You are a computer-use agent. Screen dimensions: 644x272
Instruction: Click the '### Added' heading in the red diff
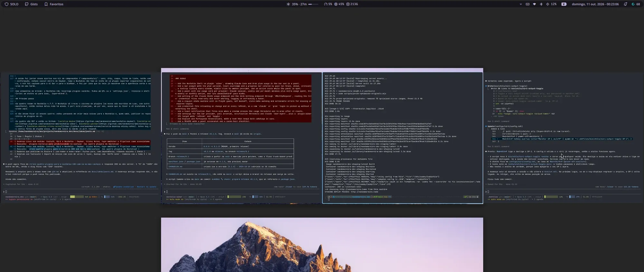pos(180,78)
